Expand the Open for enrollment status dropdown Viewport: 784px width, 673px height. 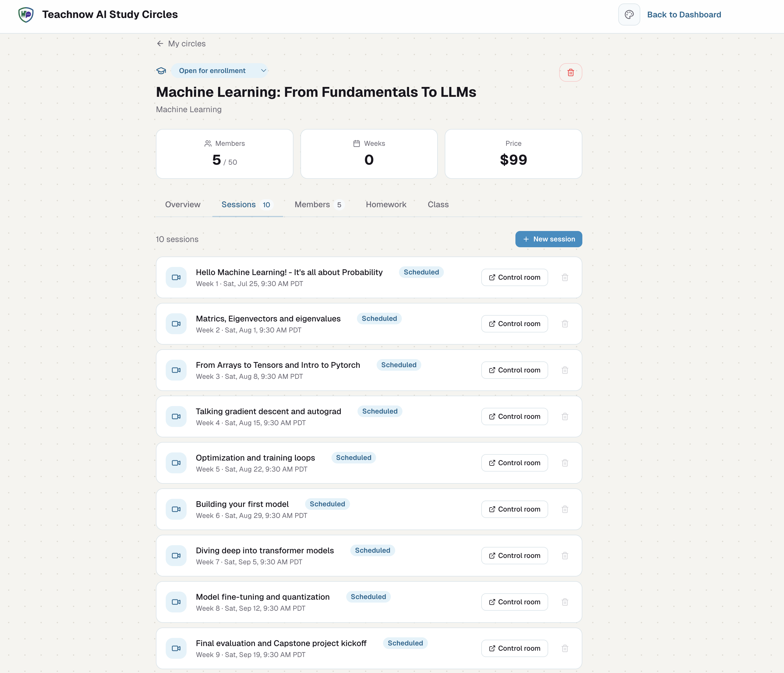point(220,71)
